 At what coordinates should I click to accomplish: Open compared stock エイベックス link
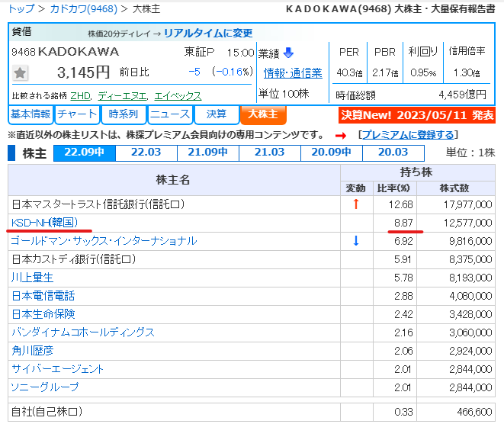[178, 96]
